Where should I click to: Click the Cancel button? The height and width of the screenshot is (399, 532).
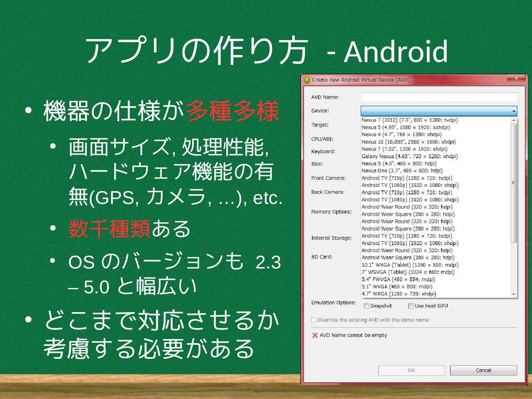[x=483, y=370]
